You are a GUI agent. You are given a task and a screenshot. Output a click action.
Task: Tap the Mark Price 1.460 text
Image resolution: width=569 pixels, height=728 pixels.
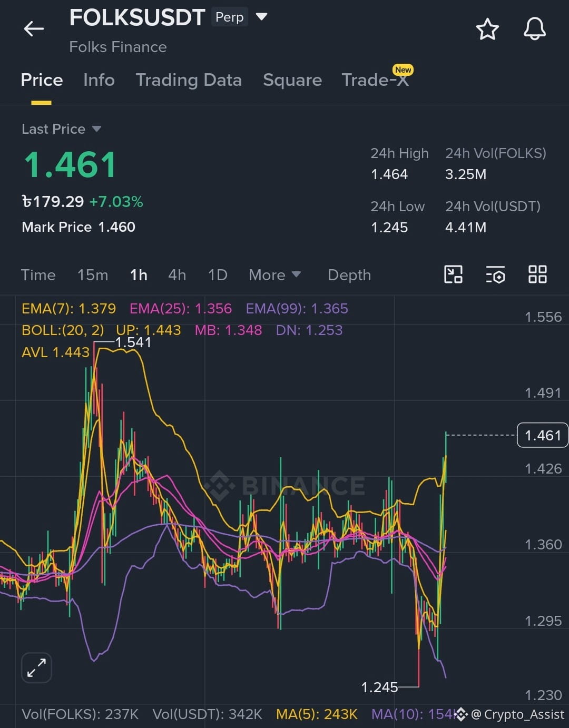(79, 227)
